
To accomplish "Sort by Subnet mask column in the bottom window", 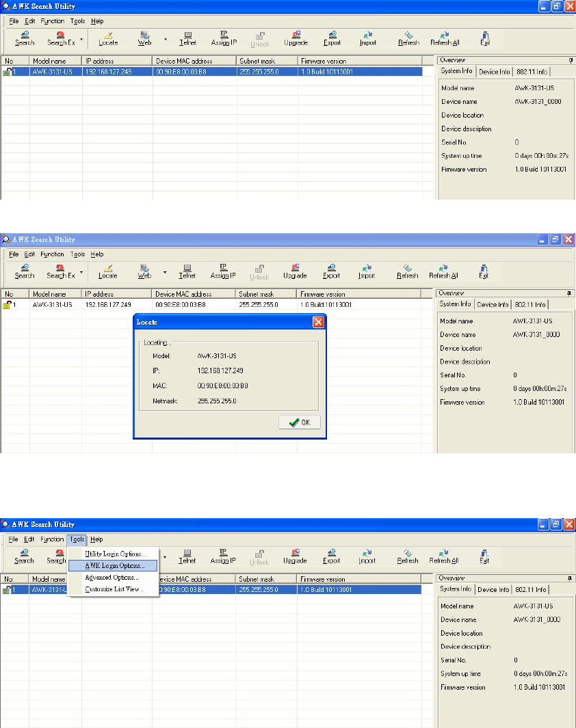I will point(265,579).
